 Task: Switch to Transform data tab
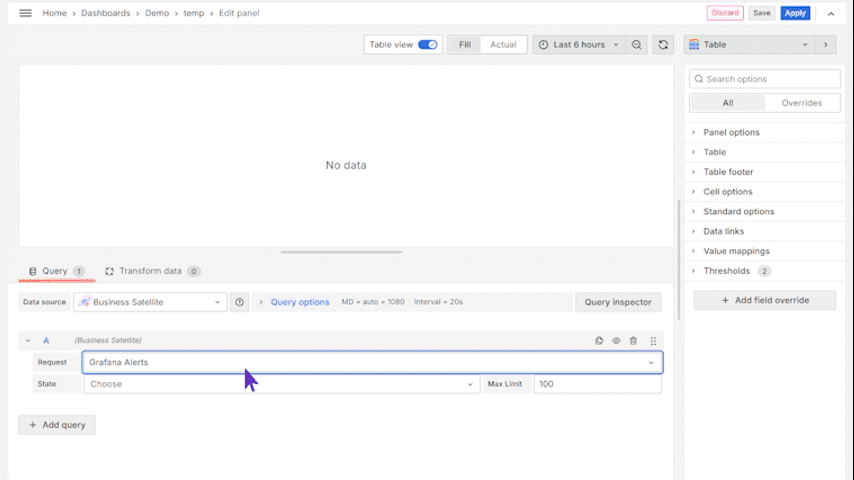point(152,271)
